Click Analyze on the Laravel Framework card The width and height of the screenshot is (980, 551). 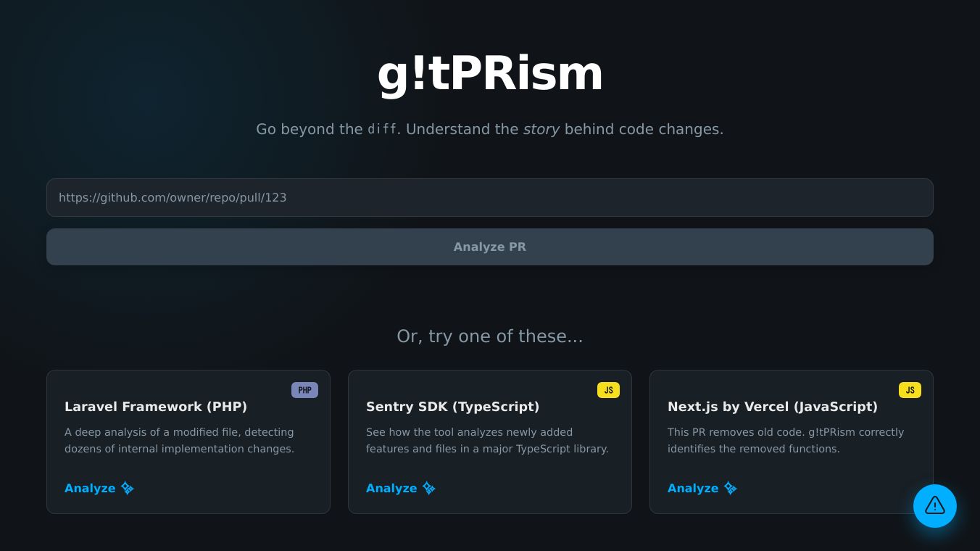[x=90, y=488]
